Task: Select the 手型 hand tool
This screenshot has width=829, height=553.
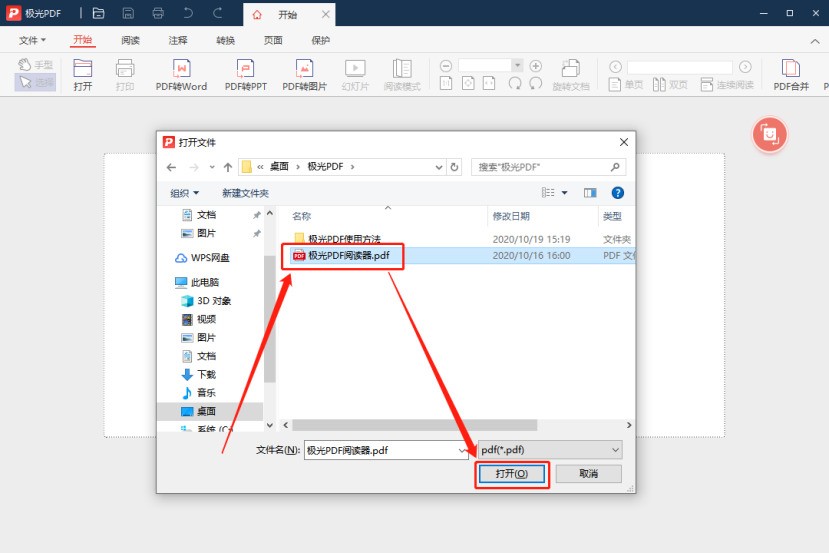Action: (35, 64)
